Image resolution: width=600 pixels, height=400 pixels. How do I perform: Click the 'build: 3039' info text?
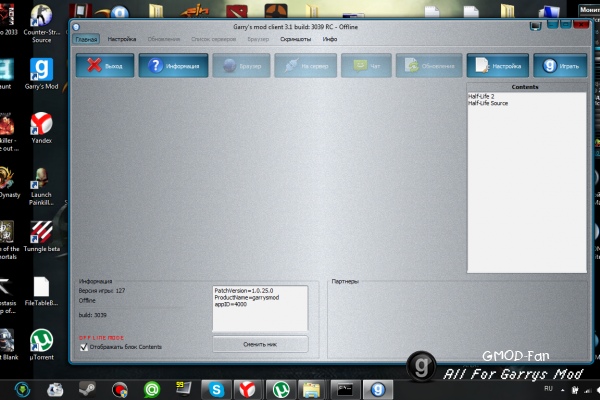click(93, 315)
